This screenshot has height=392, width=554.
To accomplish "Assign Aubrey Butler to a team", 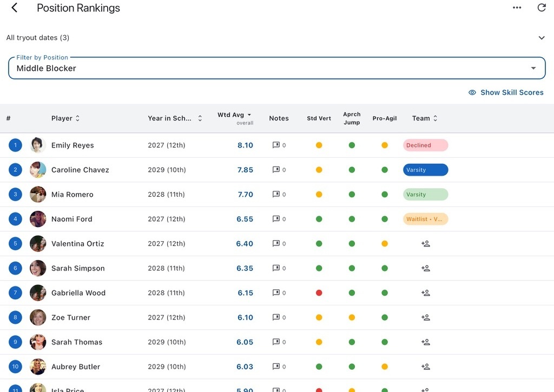I will (x=425, y=367).
